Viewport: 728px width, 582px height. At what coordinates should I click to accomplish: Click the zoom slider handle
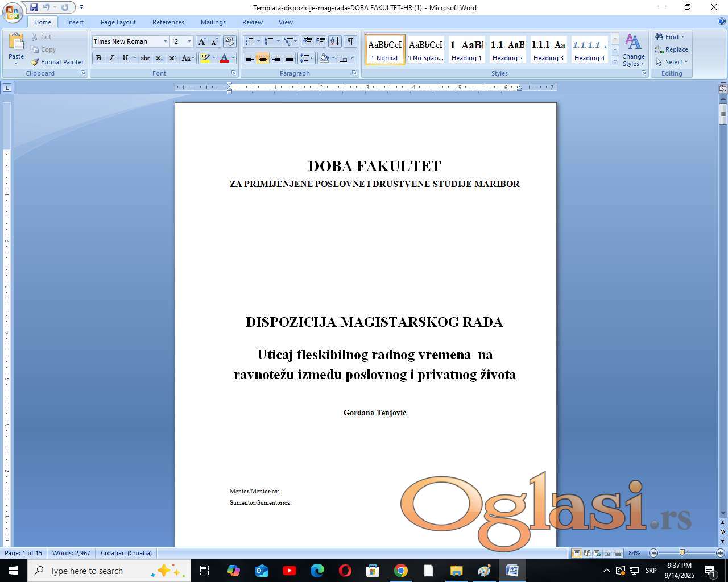[x=682, y=553]
